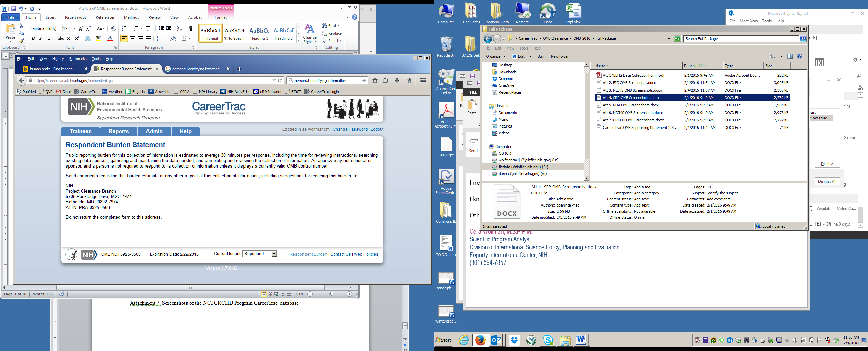Open the Select dropdown in Editing group

pyautogui.click(x=332, y=41)
